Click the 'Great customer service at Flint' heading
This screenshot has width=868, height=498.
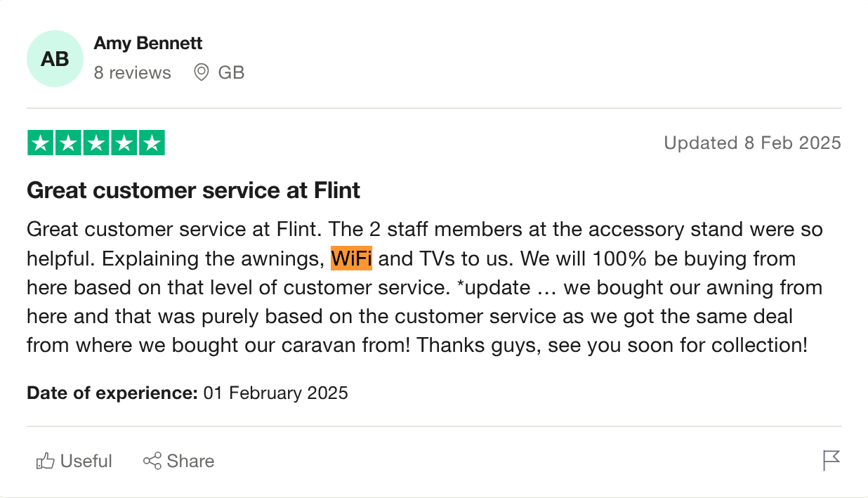pos(193,190)
